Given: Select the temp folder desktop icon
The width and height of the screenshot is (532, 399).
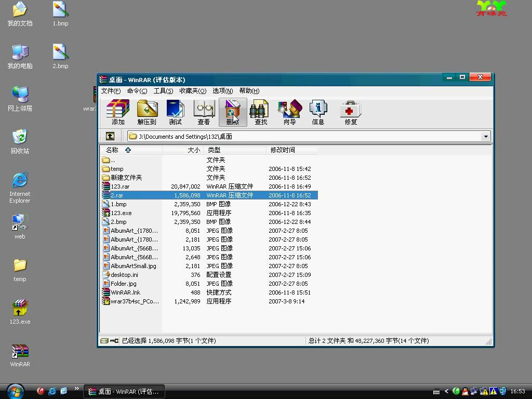Looking at the screenshot, I should click(20, 270).
